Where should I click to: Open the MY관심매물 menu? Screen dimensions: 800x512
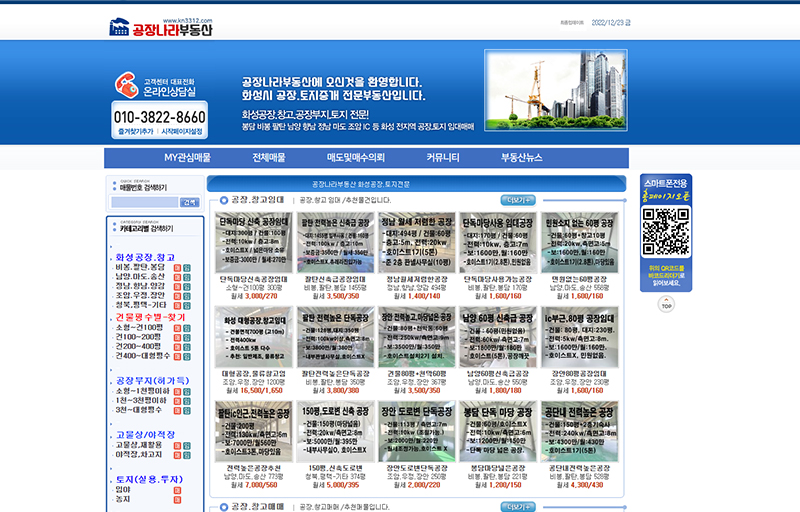pyautogui.click(x=187, y=158)
